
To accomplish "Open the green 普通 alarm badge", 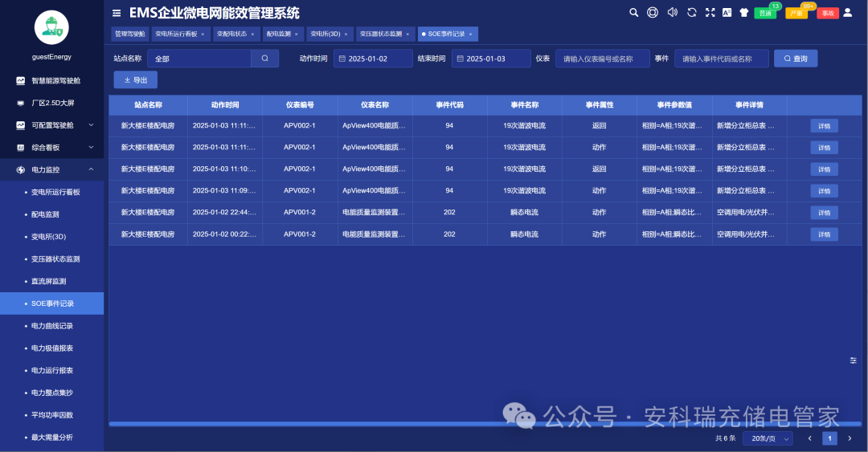I will point(766,14).
